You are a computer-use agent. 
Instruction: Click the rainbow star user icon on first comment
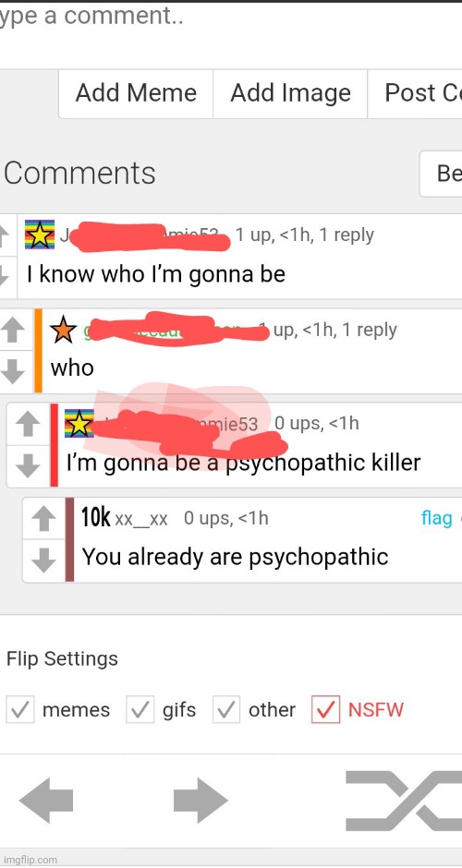[x=40, y=235]
